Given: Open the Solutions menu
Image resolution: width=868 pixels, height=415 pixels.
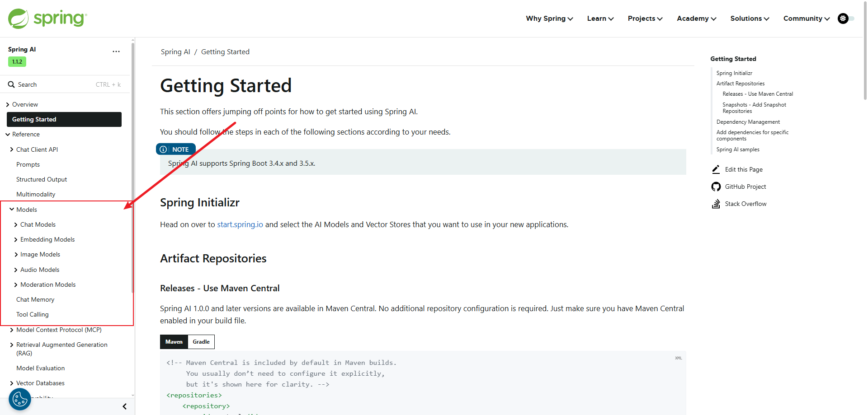Looking at the screenshot, I should click(x=750, y=19).
